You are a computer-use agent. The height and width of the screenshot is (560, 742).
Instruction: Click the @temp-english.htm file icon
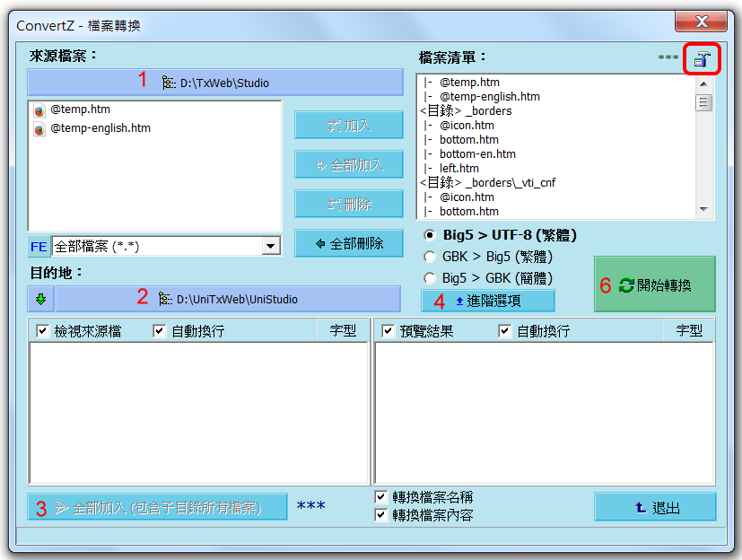39,128
